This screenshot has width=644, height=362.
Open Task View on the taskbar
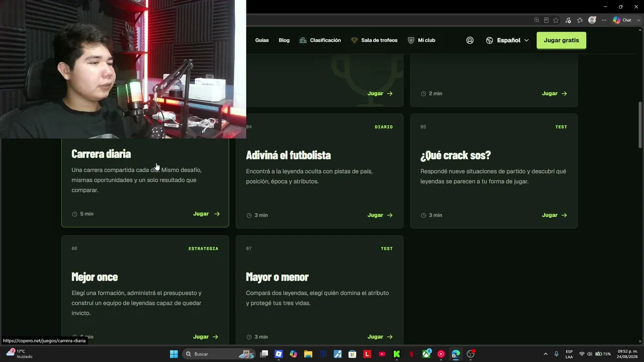coord(264,354)
